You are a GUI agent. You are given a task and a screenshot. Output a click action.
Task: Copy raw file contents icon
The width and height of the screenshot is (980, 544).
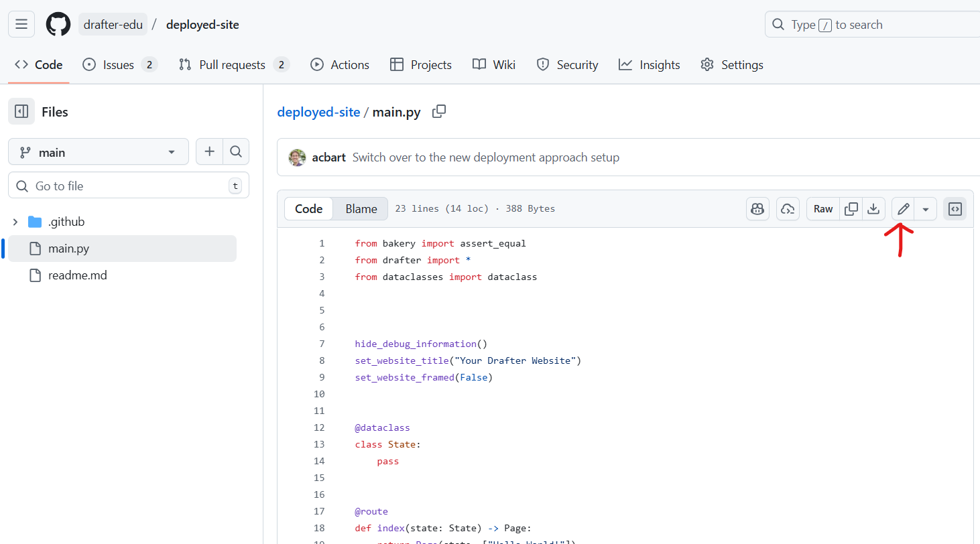coord(851,209)
